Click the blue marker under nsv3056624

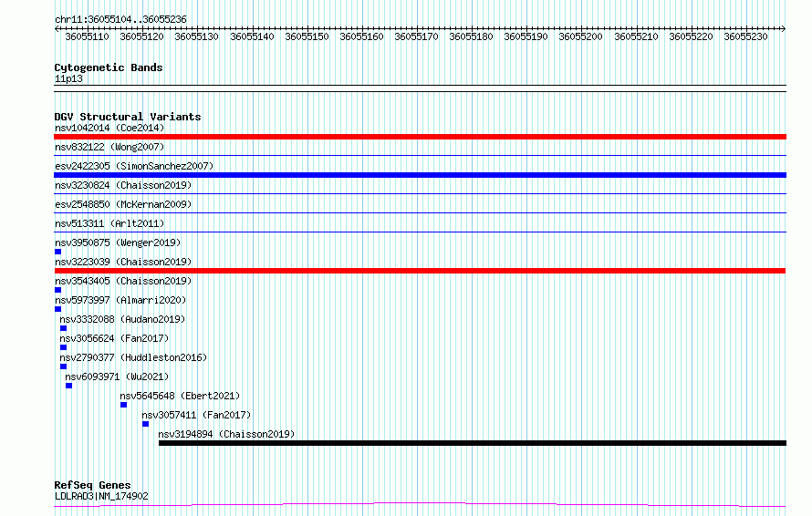pos(63,347)
